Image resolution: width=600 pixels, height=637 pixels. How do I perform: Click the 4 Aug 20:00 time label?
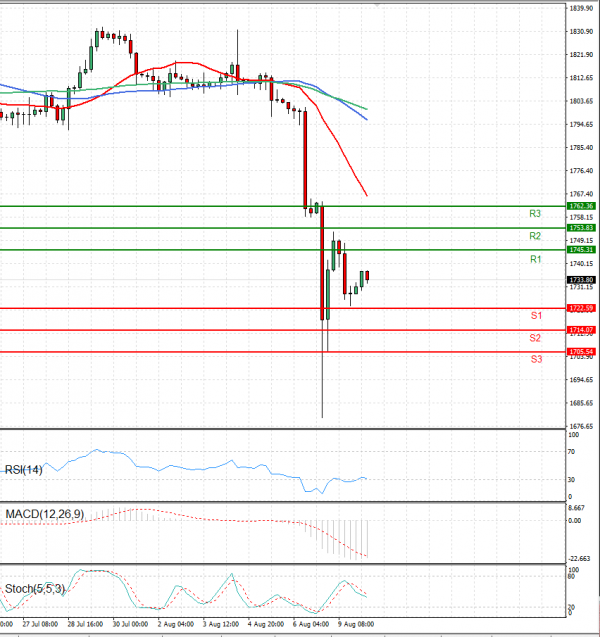[x=266, y=624]
